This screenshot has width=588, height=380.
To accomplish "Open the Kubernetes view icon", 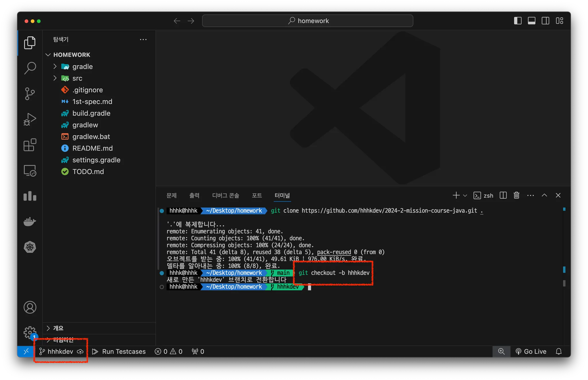I will coord(30,247).
